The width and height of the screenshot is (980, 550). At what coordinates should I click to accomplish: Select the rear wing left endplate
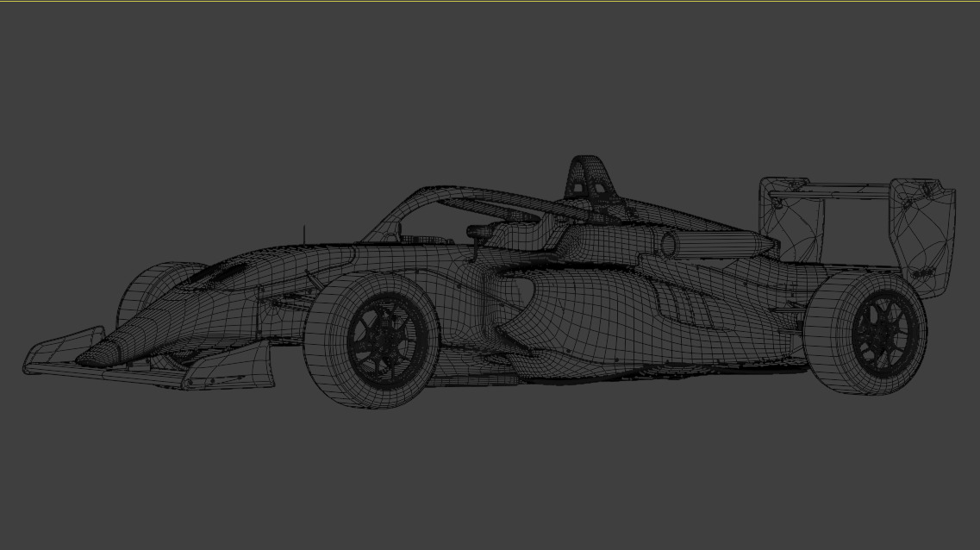pyautogui.click(x=790, y=219)
